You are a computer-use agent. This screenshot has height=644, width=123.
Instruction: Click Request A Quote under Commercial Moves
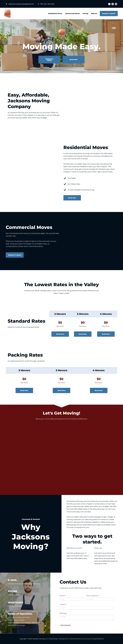tap(15, 255)
